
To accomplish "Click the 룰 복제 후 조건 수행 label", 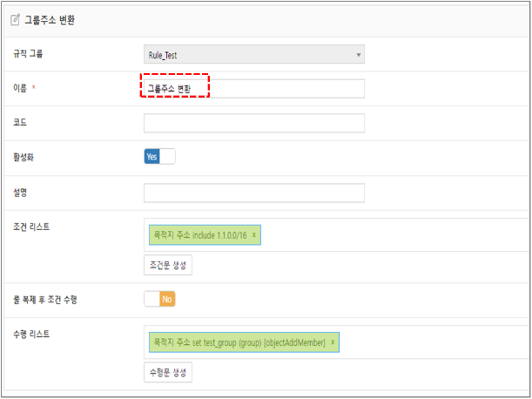I will [x=45, y=300].
